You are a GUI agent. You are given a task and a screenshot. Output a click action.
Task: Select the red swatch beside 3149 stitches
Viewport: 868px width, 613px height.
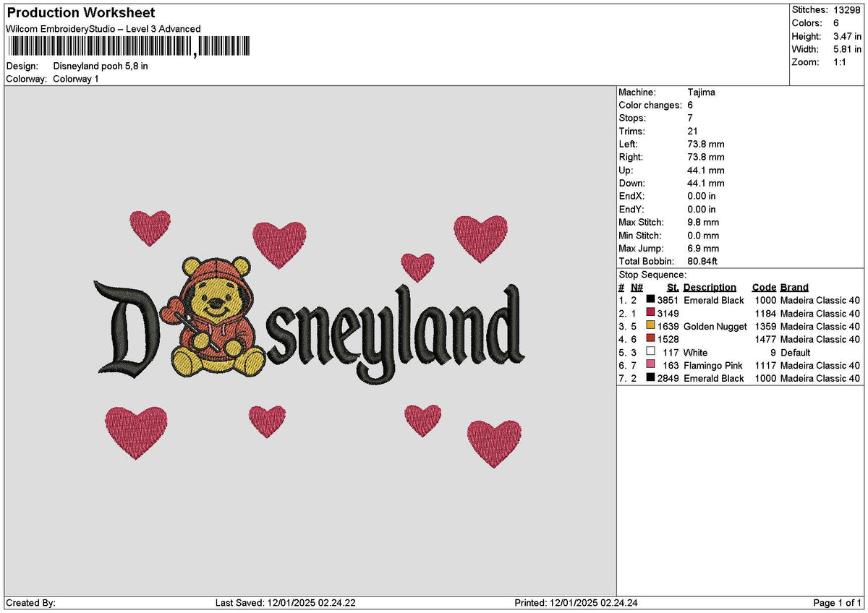[651, 313]
